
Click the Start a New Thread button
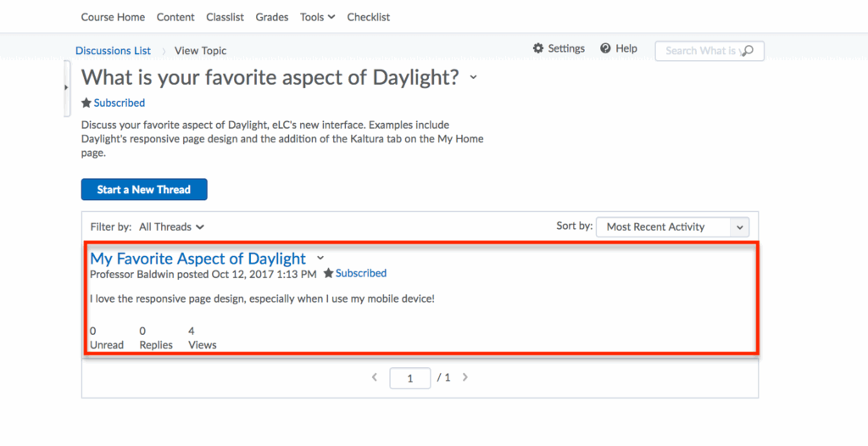[144, 190]
